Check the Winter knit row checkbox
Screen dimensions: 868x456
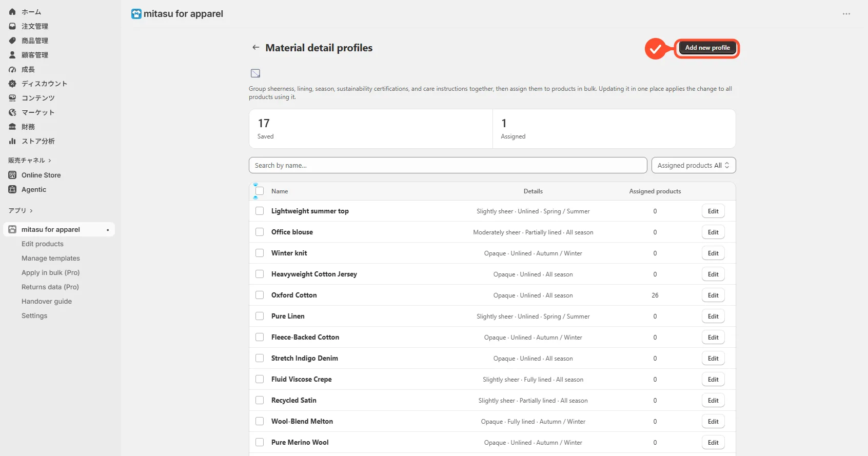pyautogui.click(x=260, y=253)
